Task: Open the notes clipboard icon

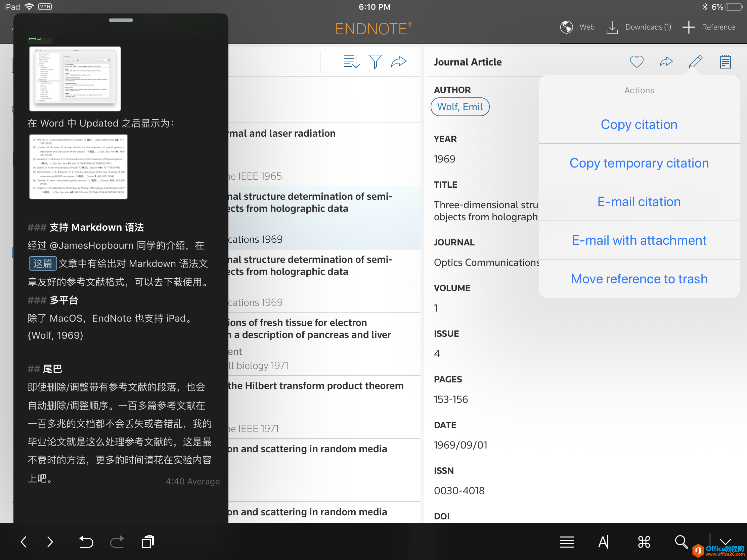Action: (x=725, y=62)
